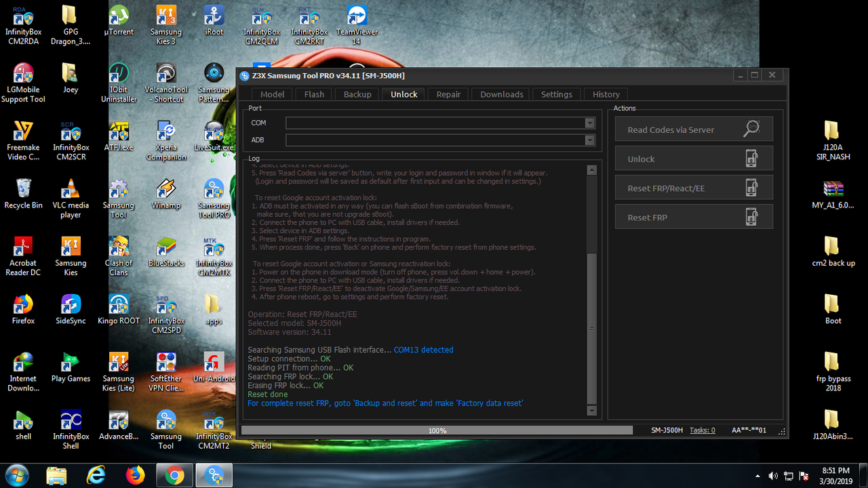
Task: Open Google Chrome from the taskbar
Action: coord(175,475)
